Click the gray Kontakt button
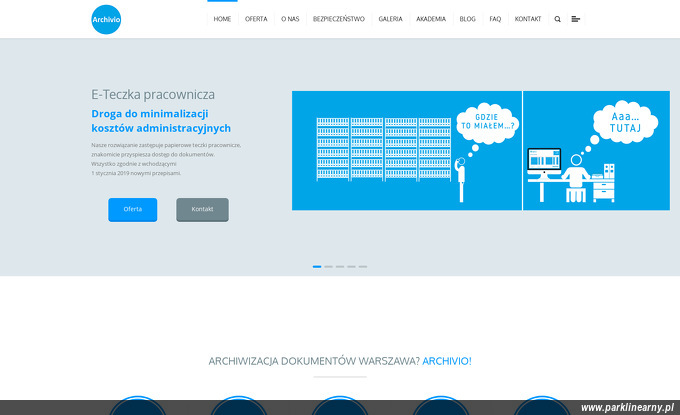 pos(203,210)
